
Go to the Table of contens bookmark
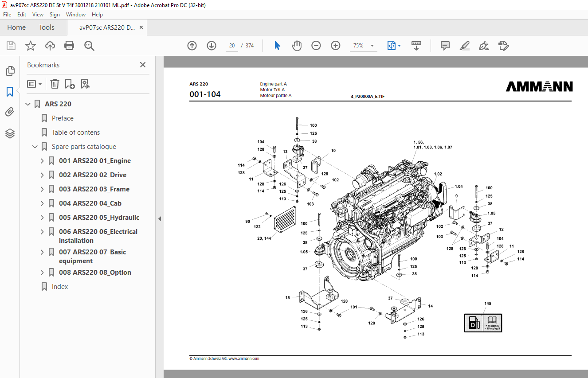point(76,132)
